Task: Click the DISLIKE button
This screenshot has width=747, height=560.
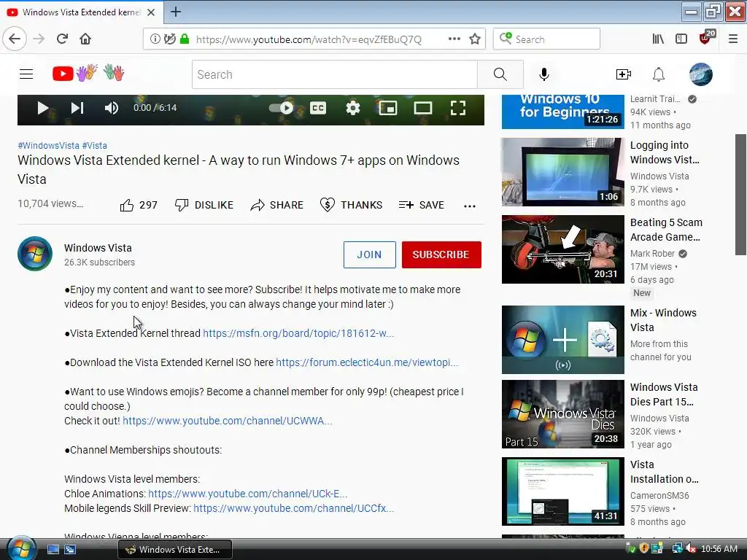Action: [x=204, y=205]
